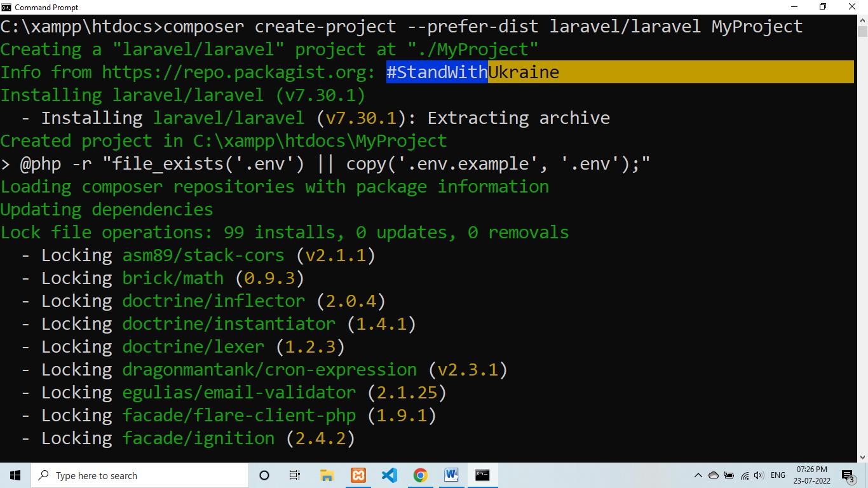Select Command Prompt taskbar icon
This screenshot has width=868, height=488.
[x=482, y=475]
